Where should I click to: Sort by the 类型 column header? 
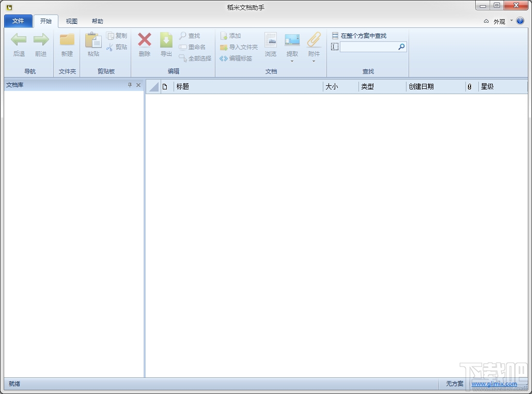382,87
